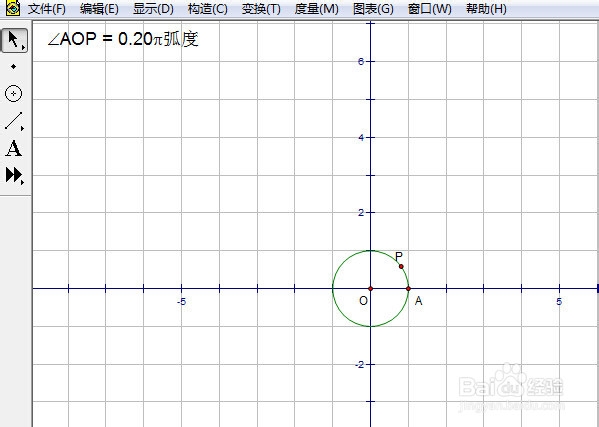Open the 文件(F) menu

tap(46, 9)
